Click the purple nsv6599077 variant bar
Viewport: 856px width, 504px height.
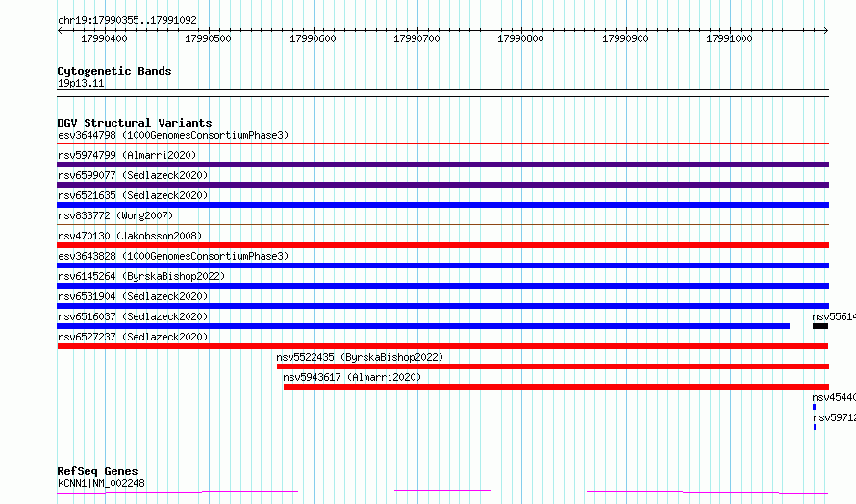coord(442,185)
